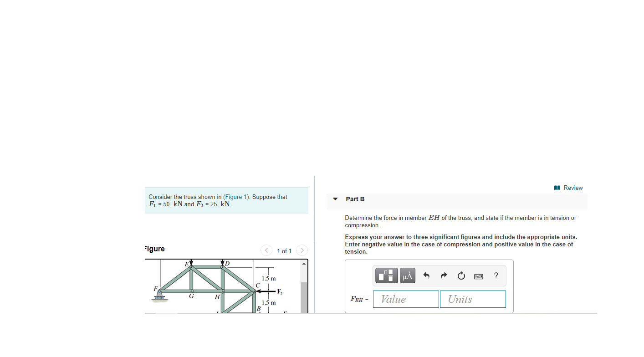Undo the last answer edit

427,275
